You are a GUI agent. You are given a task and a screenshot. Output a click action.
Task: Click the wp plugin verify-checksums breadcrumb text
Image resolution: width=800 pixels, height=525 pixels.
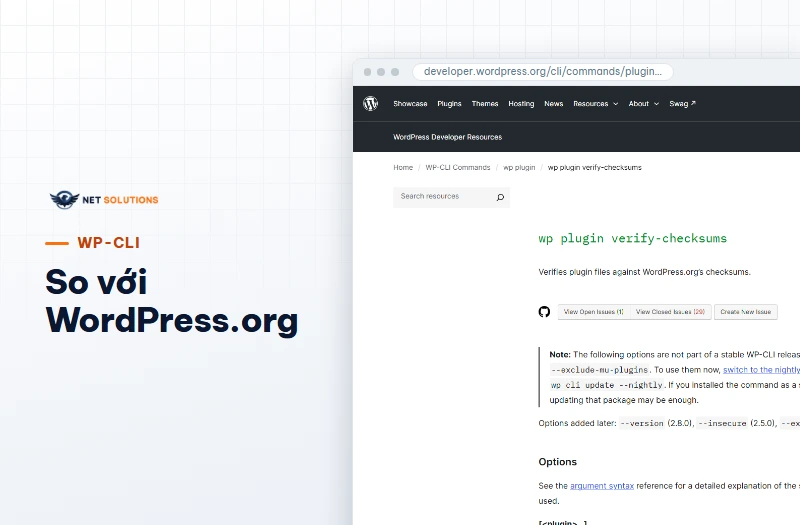coord(594,167)
